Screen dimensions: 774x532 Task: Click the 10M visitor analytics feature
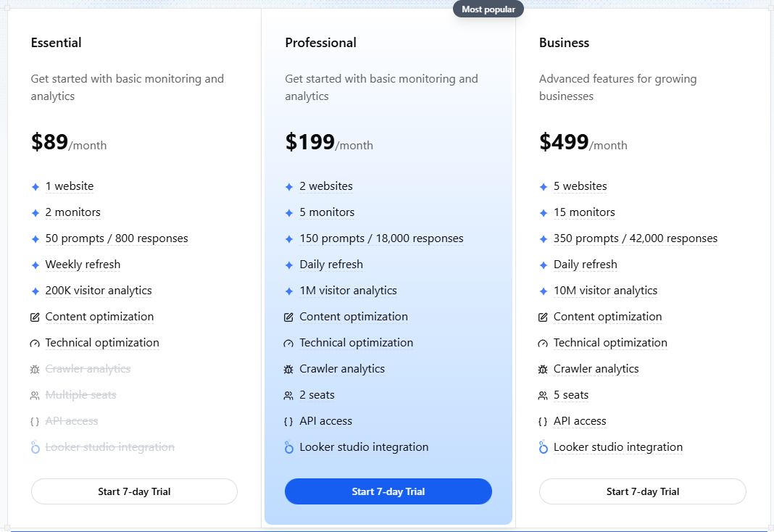(605, 291)
